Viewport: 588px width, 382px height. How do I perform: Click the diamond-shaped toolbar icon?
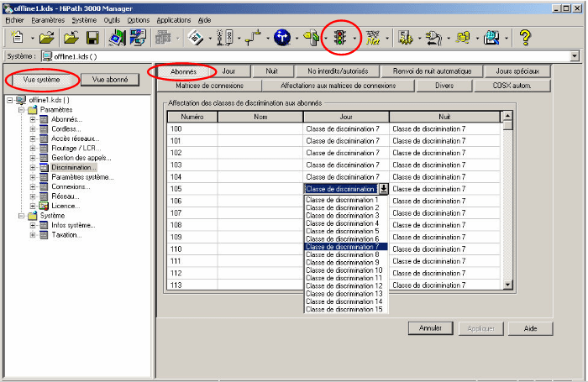pyautogui.click(x=196, y=38)
